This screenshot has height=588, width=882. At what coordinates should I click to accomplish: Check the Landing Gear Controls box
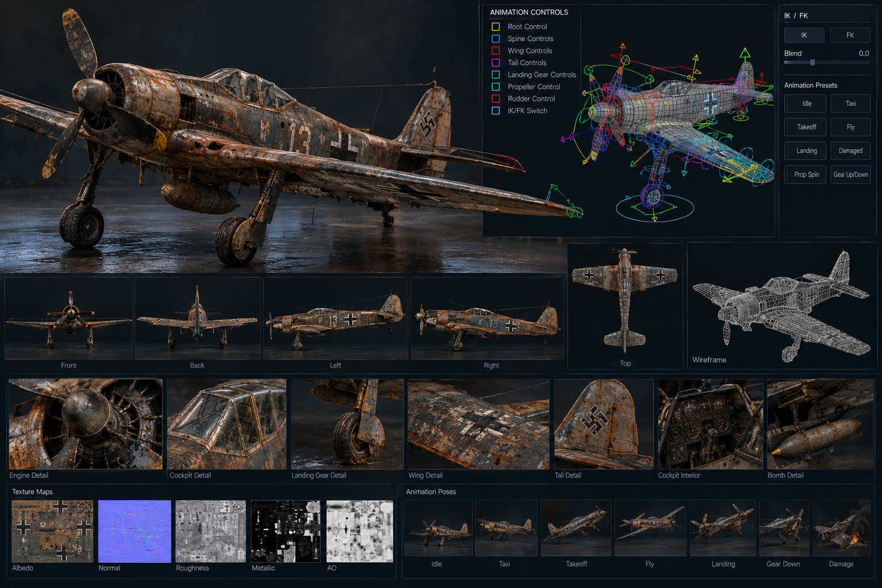(496, 75)
